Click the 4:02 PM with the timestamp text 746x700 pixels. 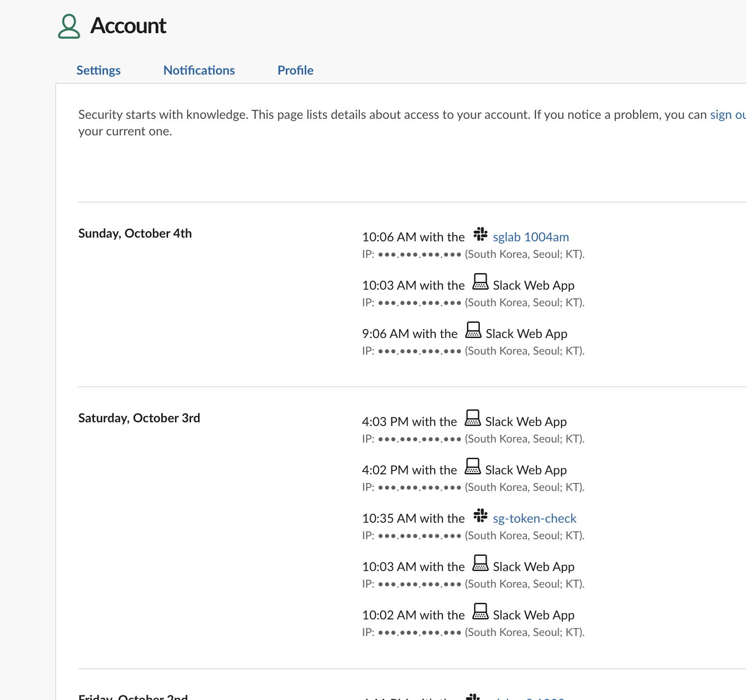409,470
